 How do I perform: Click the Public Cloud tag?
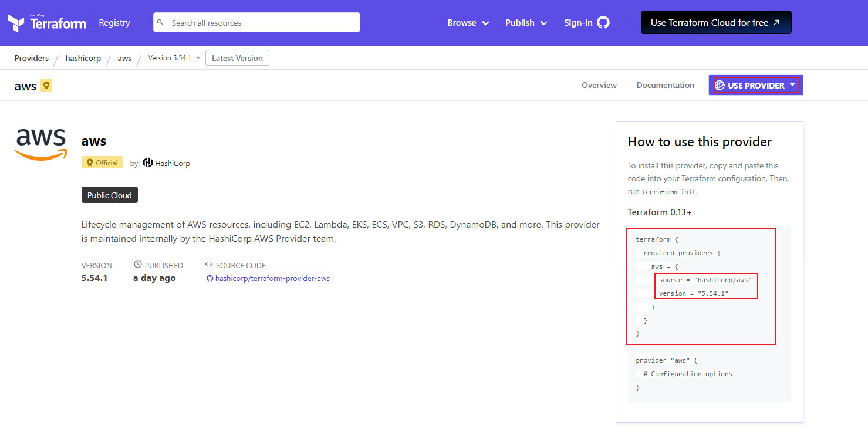pos(110,195)
